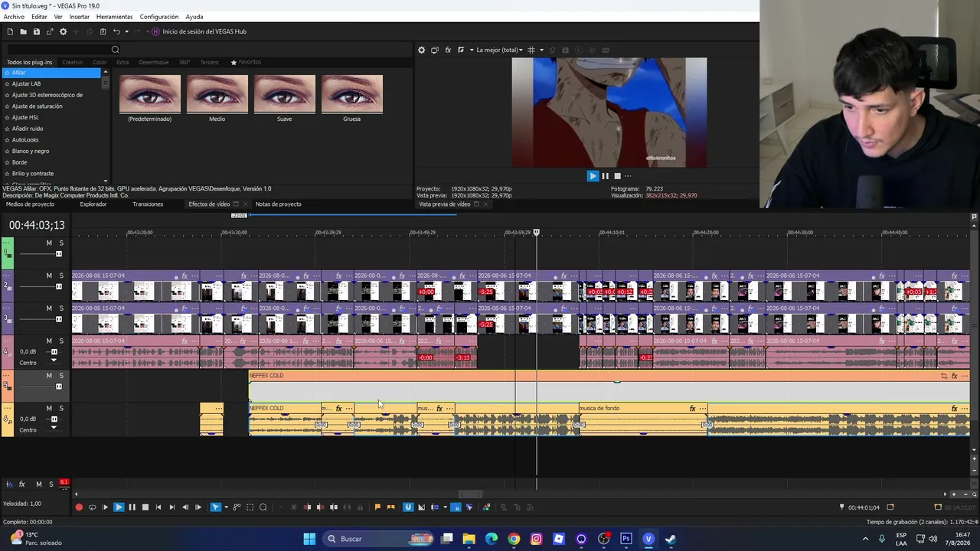Viewport: 980px width, 551px height.
Task: Go to start of project
Action: 158,507
